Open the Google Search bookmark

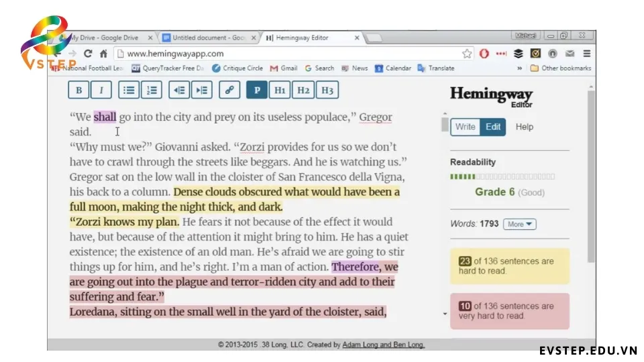tap(319, 68)
